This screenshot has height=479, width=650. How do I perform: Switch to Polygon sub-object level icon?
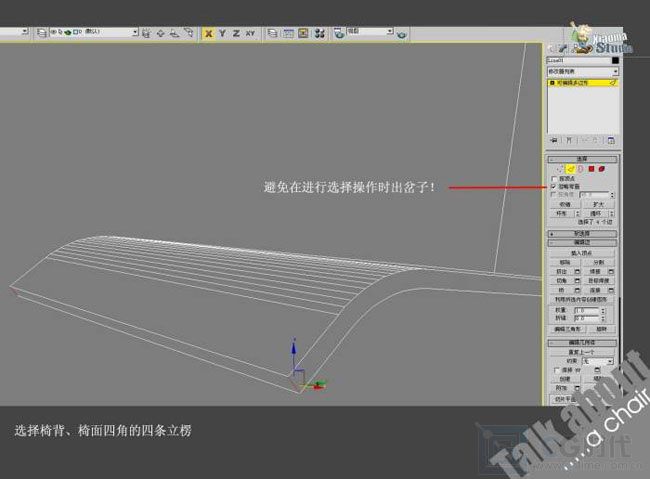coord(592,169)
